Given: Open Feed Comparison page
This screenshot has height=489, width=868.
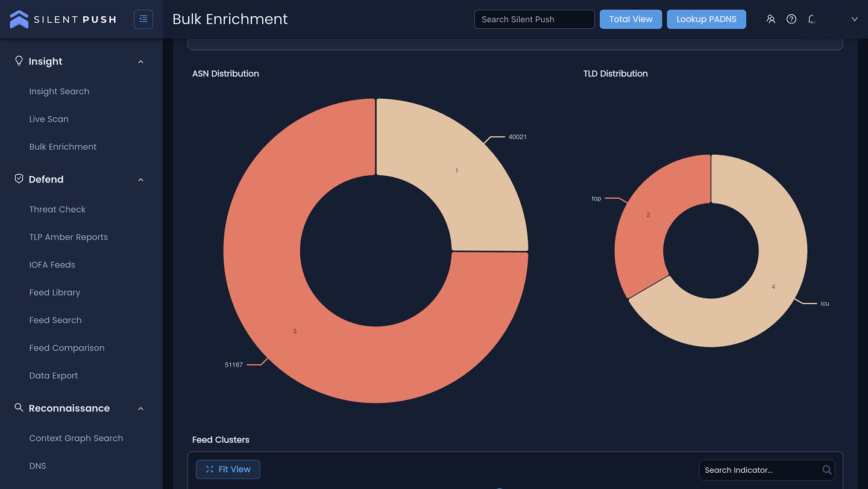Looking at the screenshot, I should coord(67,348).
